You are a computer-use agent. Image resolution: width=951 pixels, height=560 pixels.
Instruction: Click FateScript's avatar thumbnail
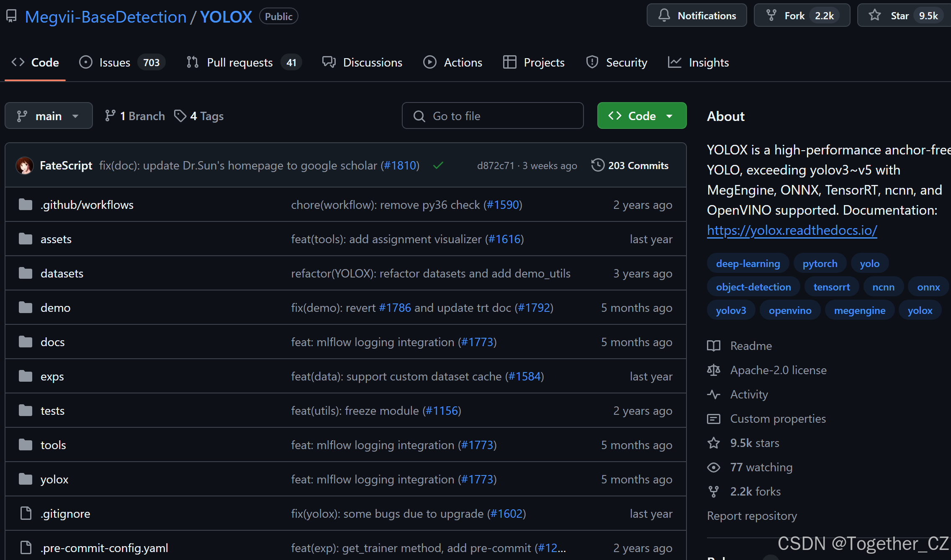click(25, 166)
